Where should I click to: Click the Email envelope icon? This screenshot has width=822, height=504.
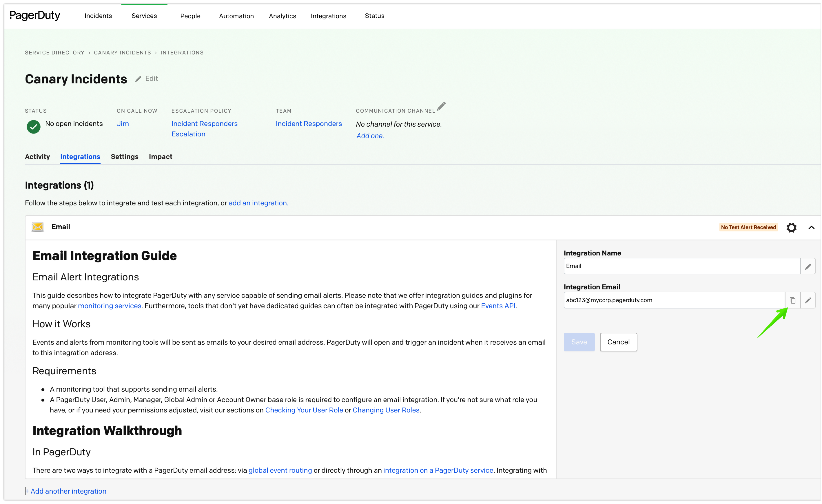(x=38, y=227)
